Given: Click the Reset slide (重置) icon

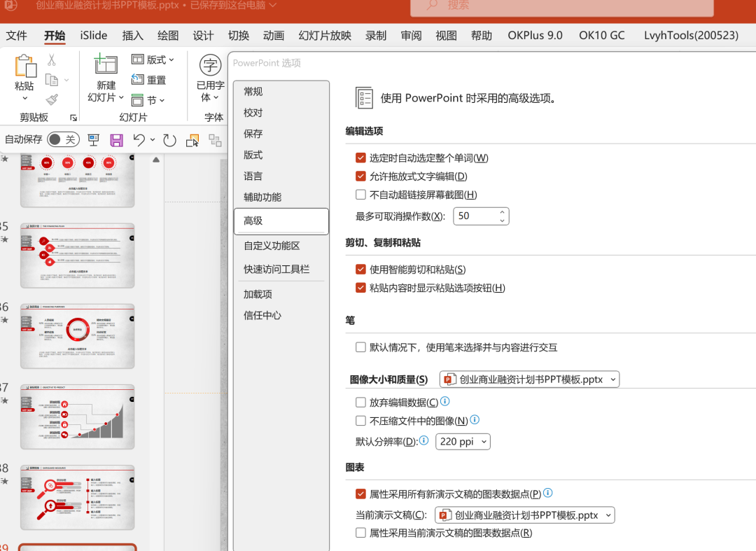Looking at the screenshot, I should (137, 80).
